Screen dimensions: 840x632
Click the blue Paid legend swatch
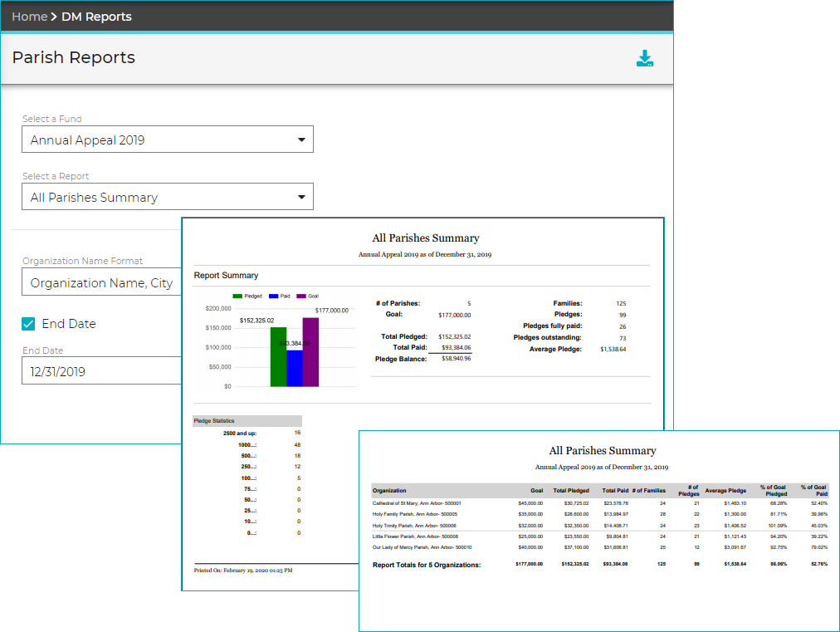click(273, 296)
